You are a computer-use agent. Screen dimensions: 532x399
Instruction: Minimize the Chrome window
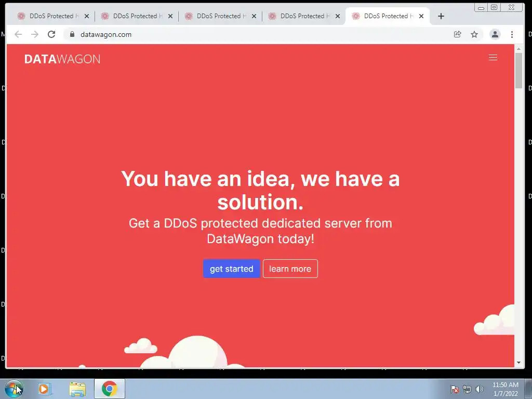click(481, 7)
